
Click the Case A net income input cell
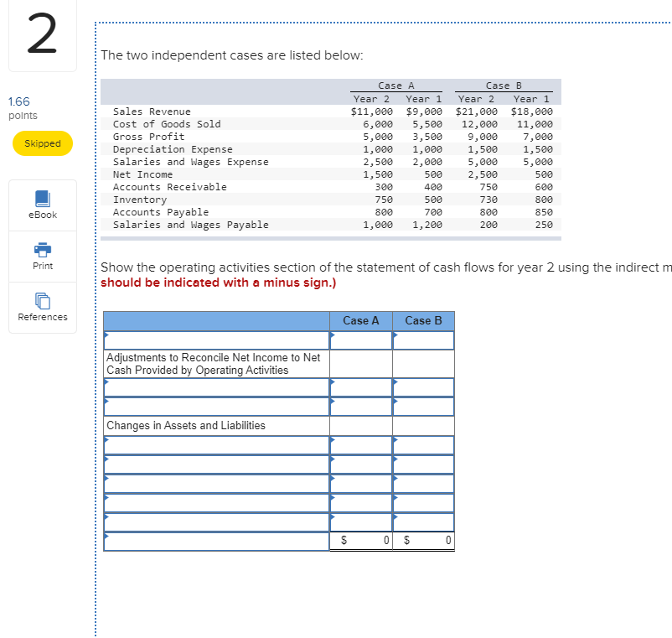(x=360, y=340)
